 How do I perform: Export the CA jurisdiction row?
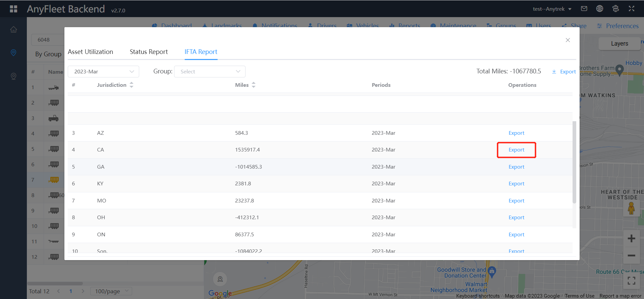tap(516, 150)
